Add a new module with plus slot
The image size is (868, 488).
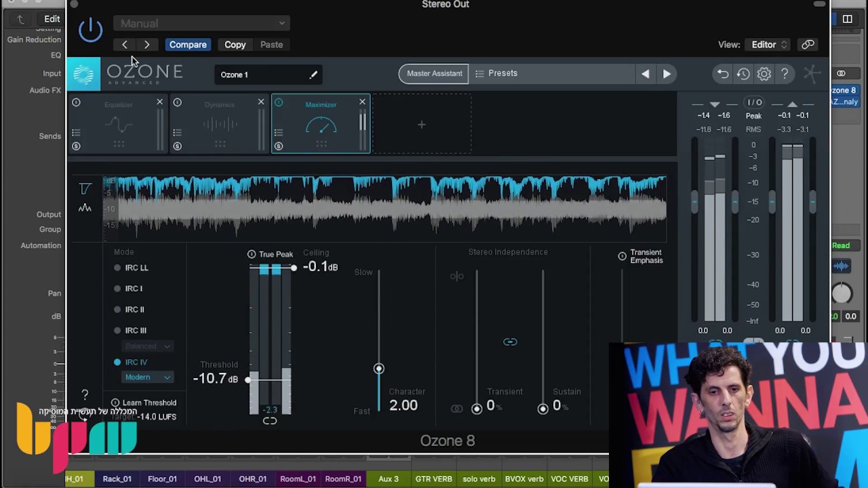coord(422,124)
